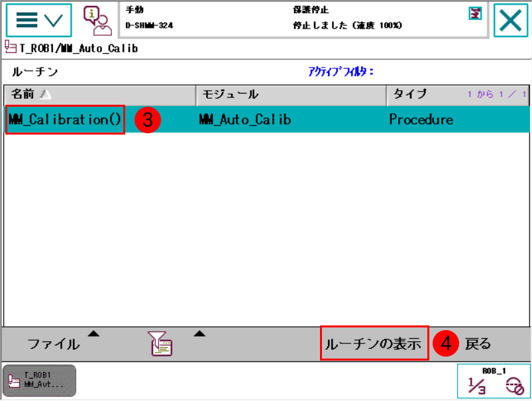Open the routine filter icon
Image resolution: width=532 pixels, height=401 pixels.
160,343
